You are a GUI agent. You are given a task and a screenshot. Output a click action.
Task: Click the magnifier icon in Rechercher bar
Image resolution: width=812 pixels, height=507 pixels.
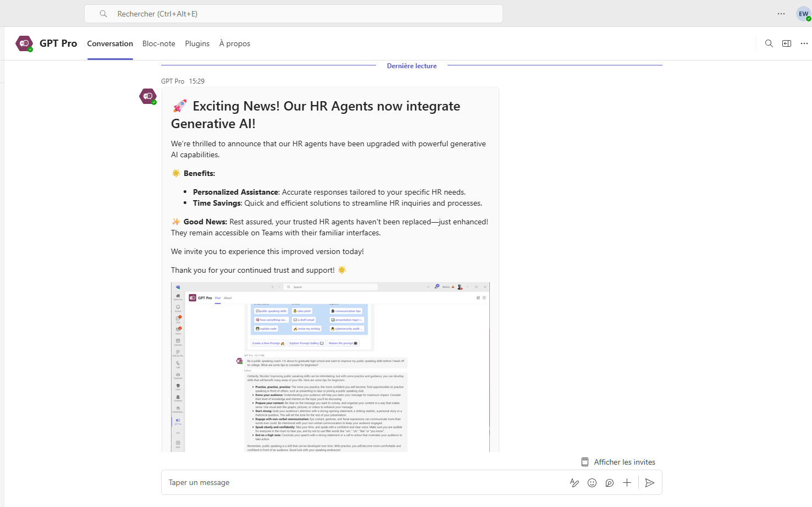pyautogui.click(x=103, y=14)
